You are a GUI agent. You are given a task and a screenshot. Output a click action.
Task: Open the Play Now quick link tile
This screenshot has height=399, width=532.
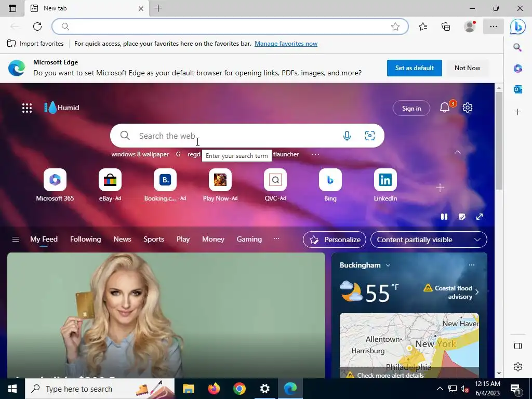(x=220, y=185)
